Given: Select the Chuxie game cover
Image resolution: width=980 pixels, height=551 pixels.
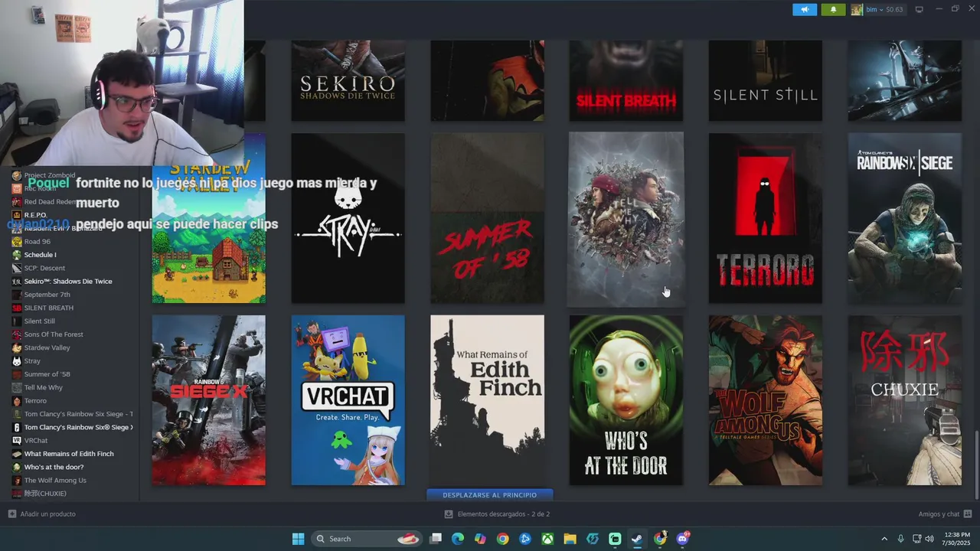Looking at the screenshot, I should click(905, 400).
